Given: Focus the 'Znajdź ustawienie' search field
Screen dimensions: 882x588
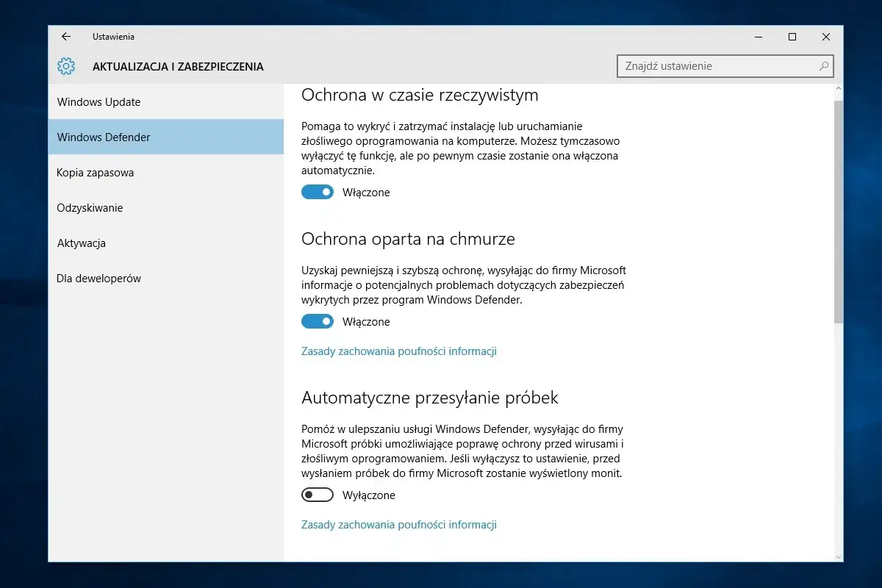Looking at the screenshot, I should [725, 66].
